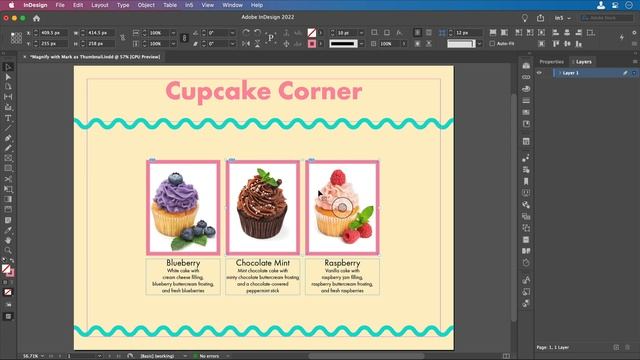Create new layer button in Layers panel
The height and width of the screenshot is (360, 640).
pyautogui.click(x=616, y=347)
